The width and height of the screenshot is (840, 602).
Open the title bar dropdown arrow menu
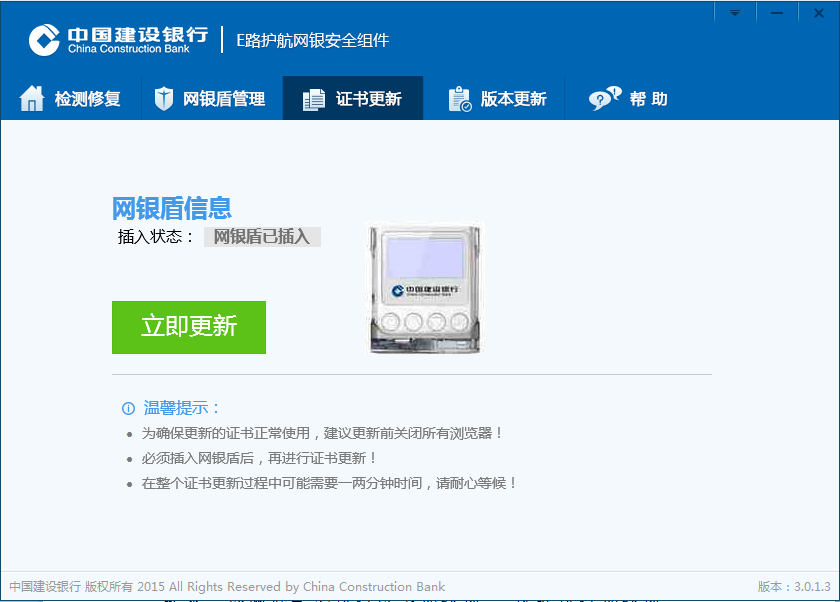734,13
